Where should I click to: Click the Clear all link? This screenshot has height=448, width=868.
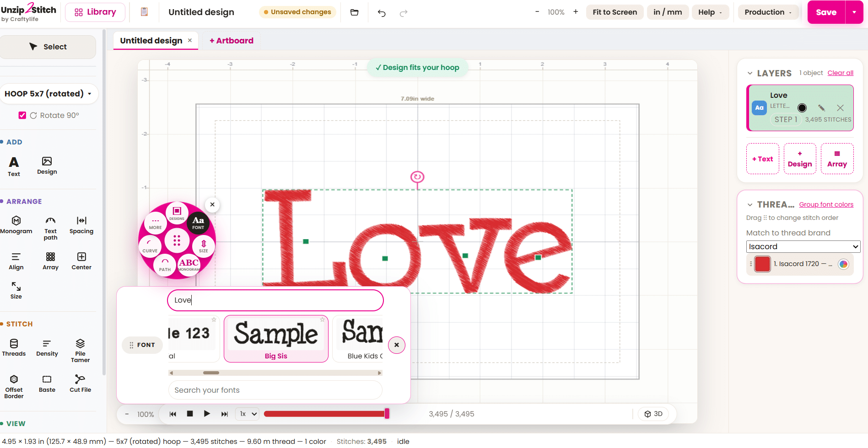[x=841, y=73]
